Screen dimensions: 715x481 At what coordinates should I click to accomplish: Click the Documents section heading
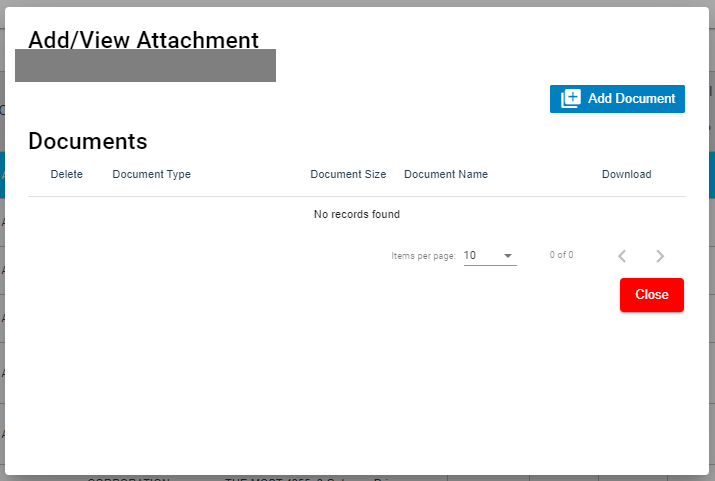click(x=88, y=141)
